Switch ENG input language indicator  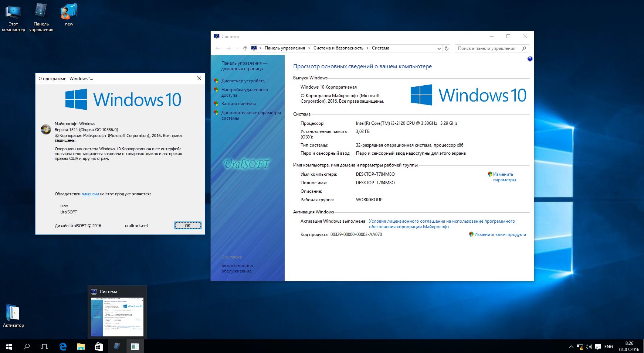click(609, 347)
